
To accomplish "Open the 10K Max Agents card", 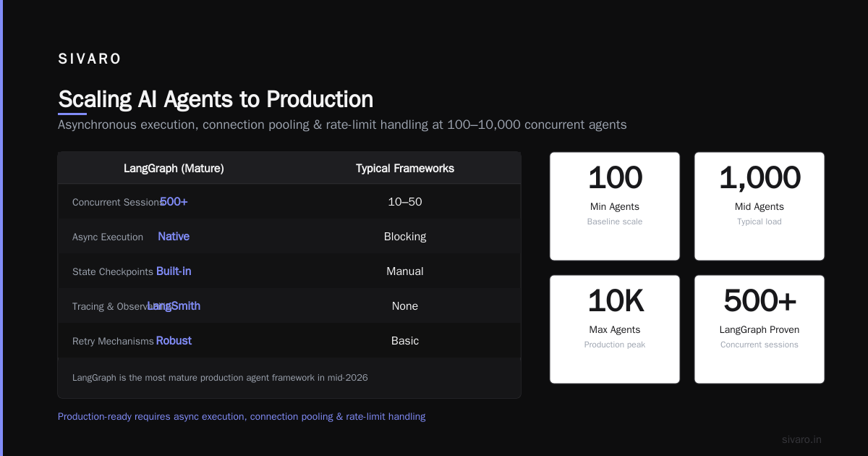I will click(615, 329).
